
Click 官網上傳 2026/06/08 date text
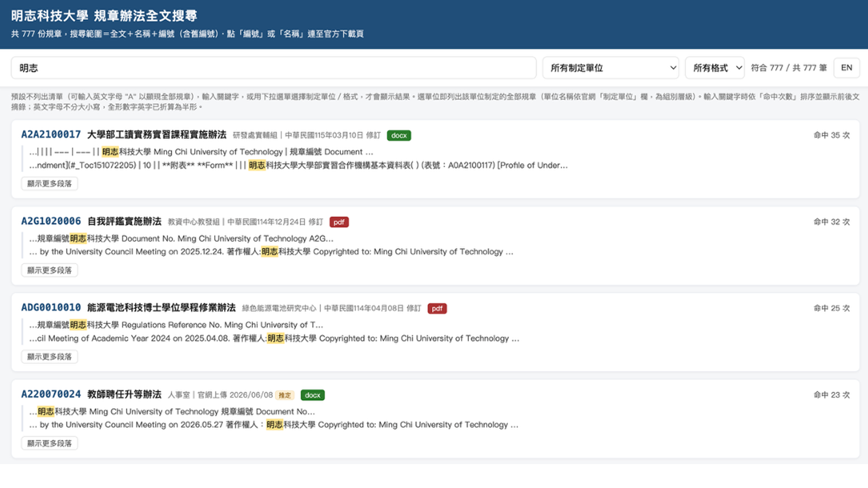(235, 395)
